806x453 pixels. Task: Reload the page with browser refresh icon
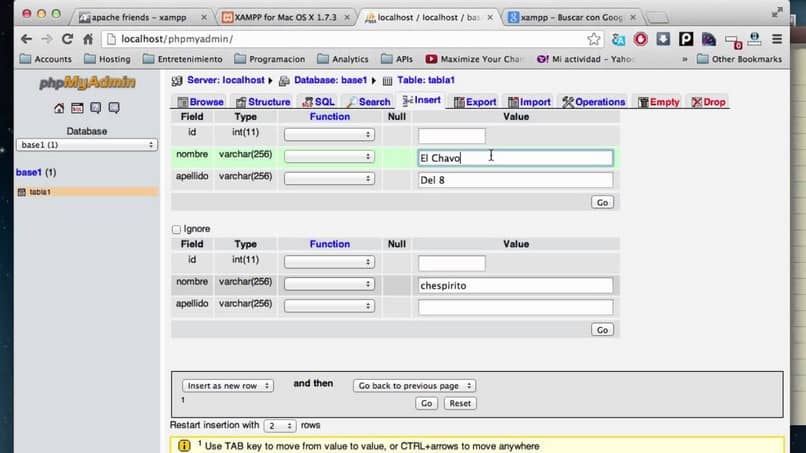coord(67,39)
